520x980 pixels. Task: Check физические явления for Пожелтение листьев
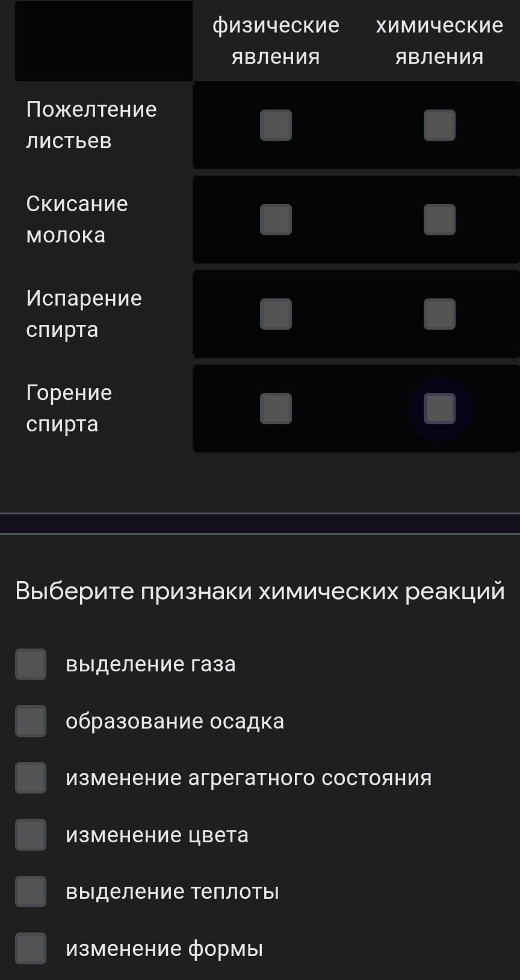(x=276, y=125)
